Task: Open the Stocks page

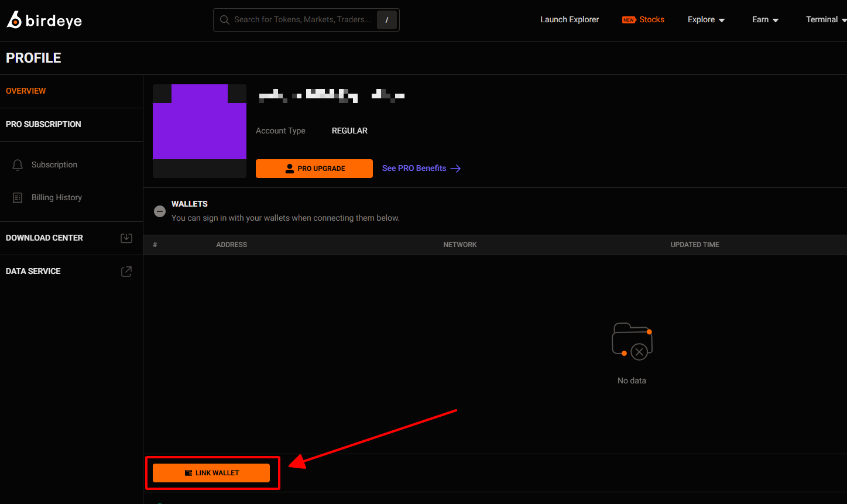Action: click(x=651, y=20)
